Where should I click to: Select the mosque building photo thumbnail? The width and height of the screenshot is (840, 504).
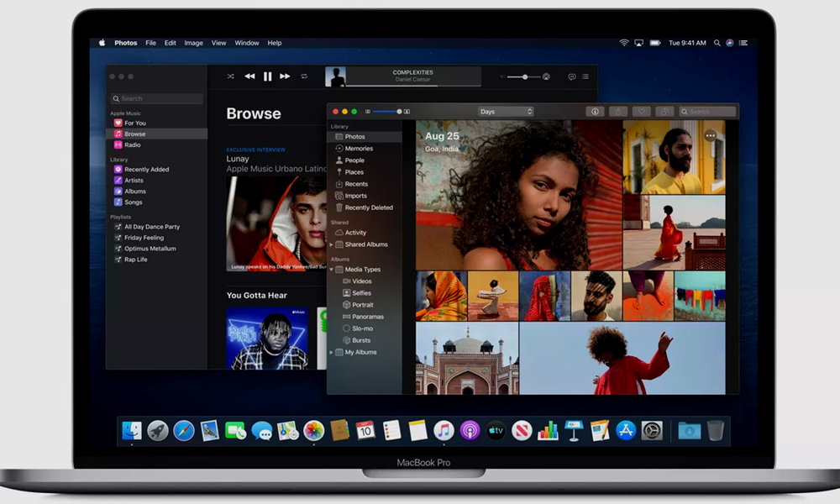tap(467, 359)
